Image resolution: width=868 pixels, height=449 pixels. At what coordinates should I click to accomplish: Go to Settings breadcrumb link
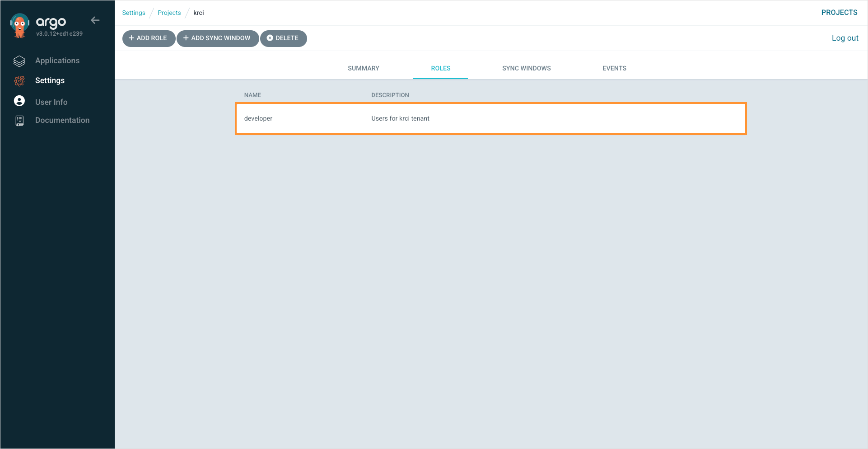tap(134, 13)
